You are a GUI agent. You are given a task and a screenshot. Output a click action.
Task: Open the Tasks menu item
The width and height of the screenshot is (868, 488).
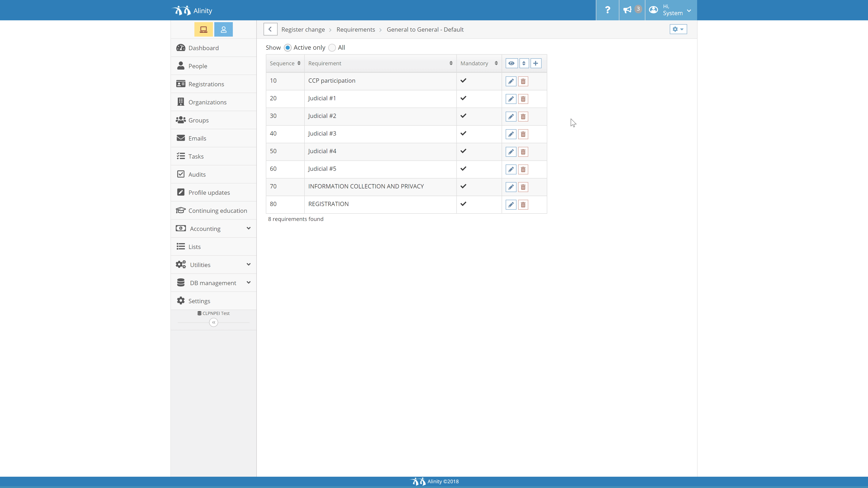click(213, 156)
